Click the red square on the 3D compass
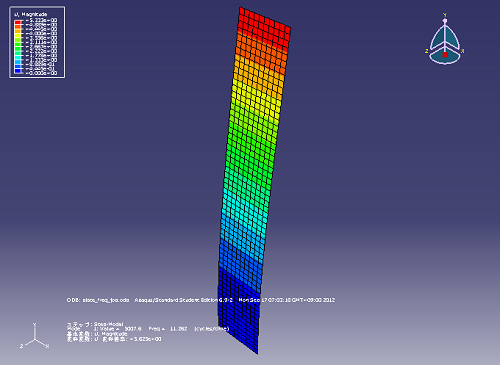 click(445, 55)
